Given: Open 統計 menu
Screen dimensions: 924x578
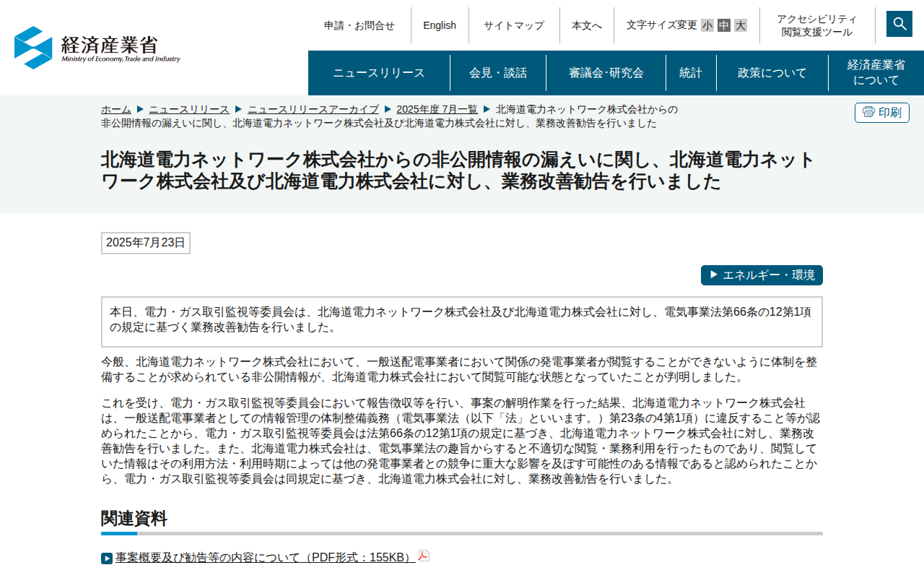Looking at the screenshot, I should tap(691, 73).
